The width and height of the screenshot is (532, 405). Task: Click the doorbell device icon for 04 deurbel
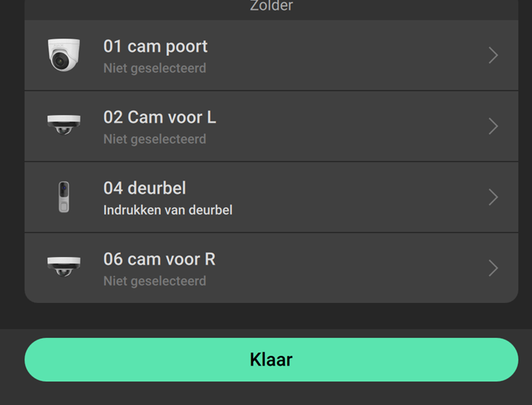point(64,197)
